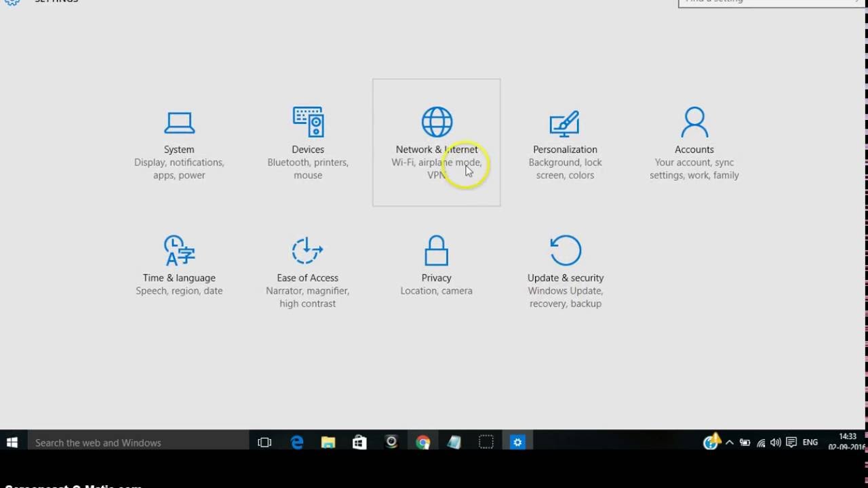Click the taskbar clock showing 14:33

(847, 442)
